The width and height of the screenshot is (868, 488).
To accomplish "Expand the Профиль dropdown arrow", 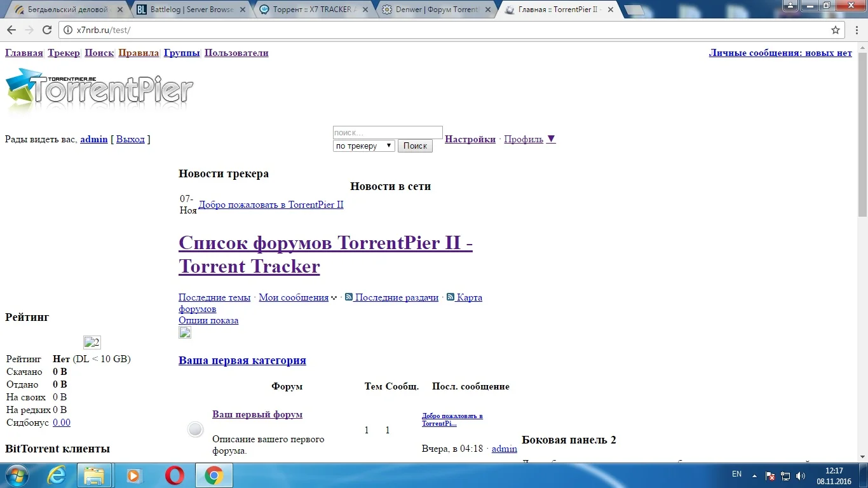I will pos(551,139).
